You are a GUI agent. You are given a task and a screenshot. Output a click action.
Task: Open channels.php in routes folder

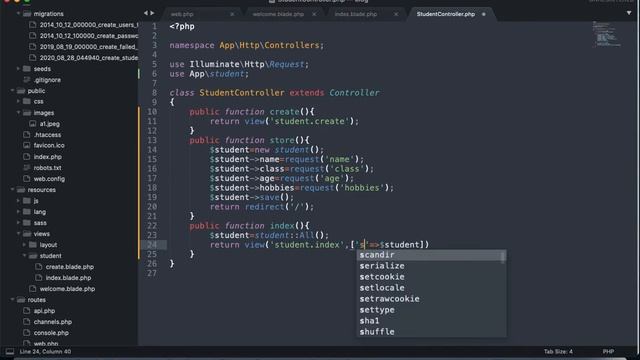pyautogui.click(x=53, y=322)
